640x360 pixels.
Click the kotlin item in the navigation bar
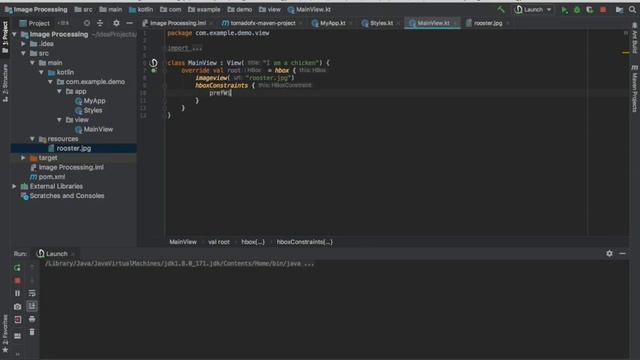(141, 9)
